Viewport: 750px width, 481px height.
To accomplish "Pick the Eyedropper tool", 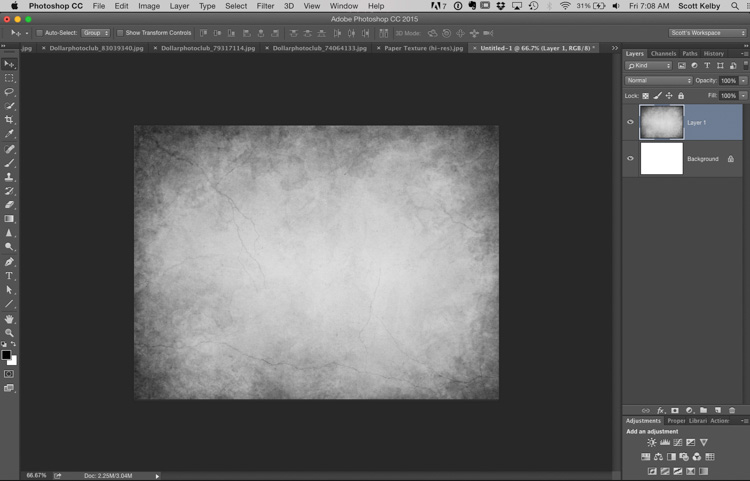I will 10,134.
